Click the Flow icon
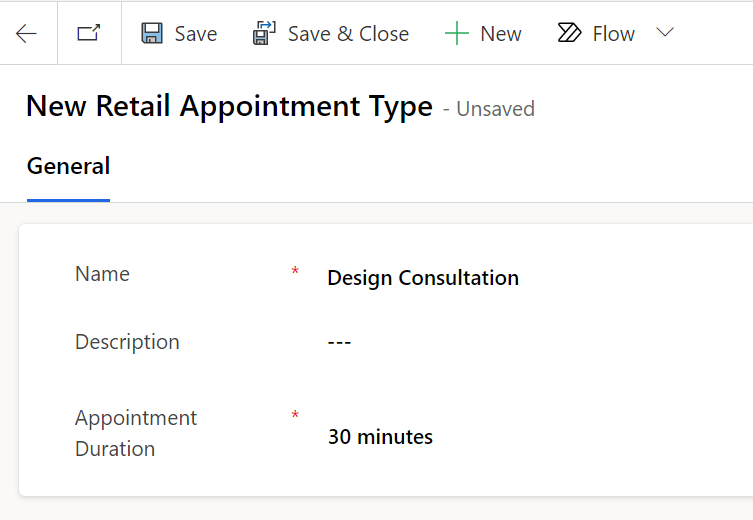The image size is (753, 520). (570, 33)
